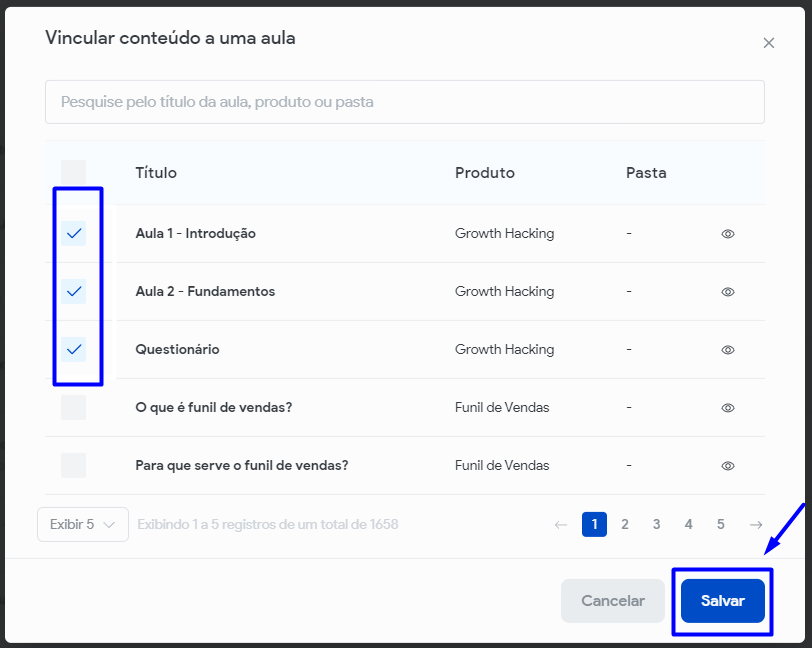Go to the next page arrow
Screen dimensions: 812x648
(756, 524)
